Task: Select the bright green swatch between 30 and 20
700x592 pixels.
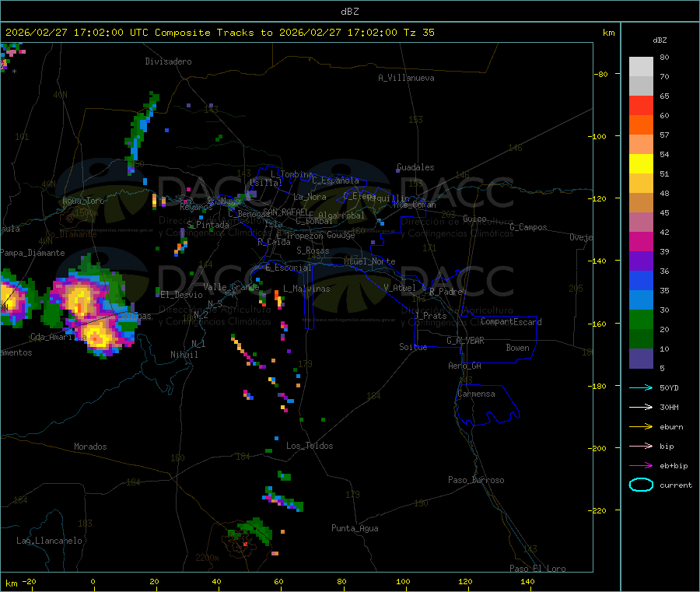Action: pos(641,319)
